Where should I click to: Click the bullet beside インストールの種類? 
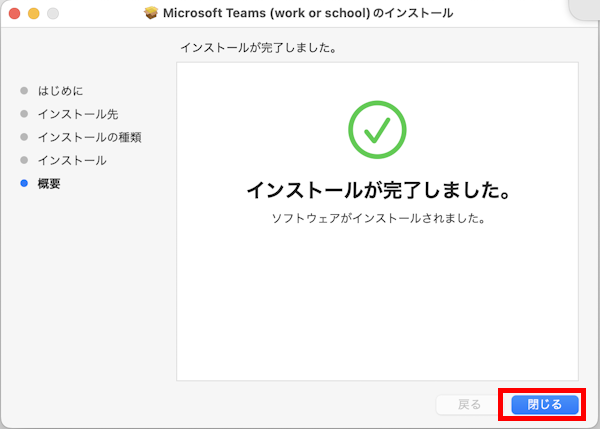point(24,137)
